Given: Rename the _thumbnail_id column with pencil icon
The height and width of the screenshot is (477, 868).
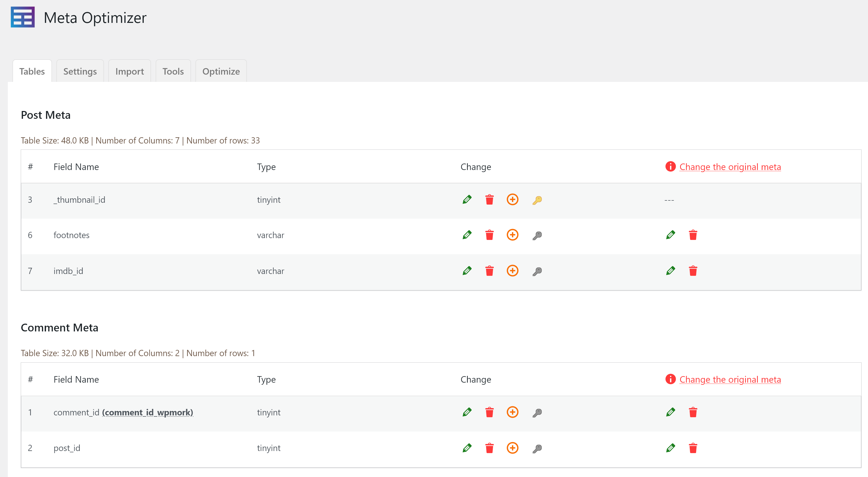Looking at the screenshot, I should coord(467,200).
